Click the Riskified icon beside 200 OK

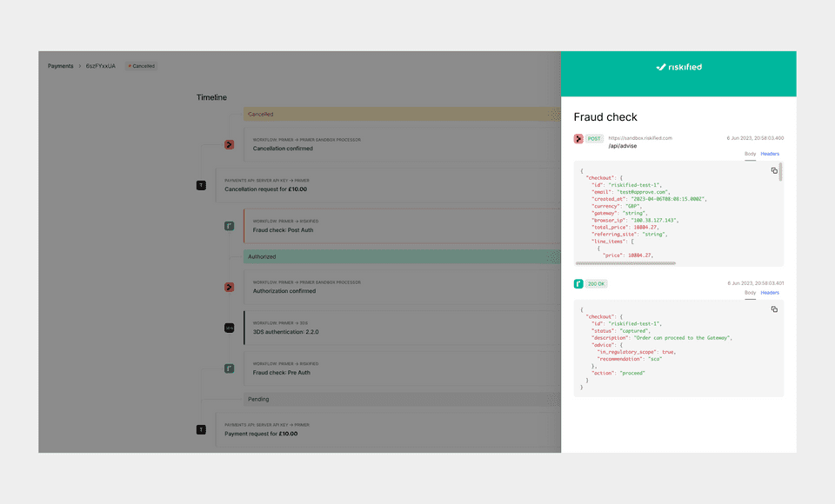tap(578, 283)
